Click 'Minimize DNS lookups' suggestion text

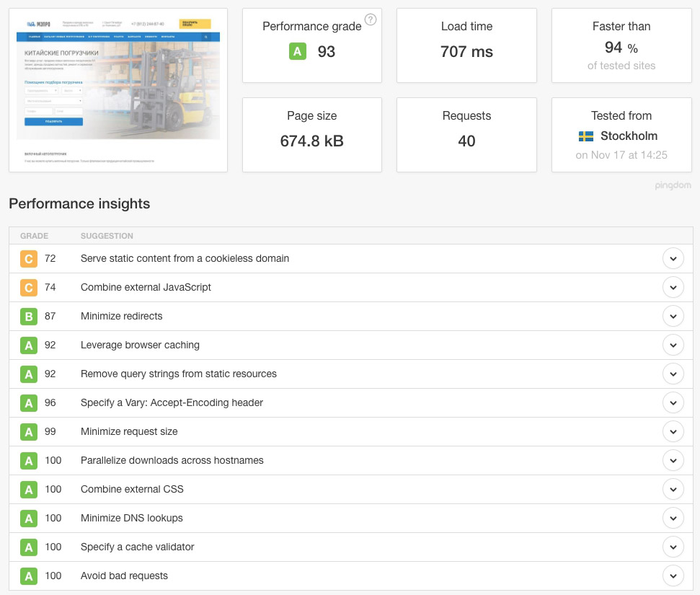coord(132,518)
